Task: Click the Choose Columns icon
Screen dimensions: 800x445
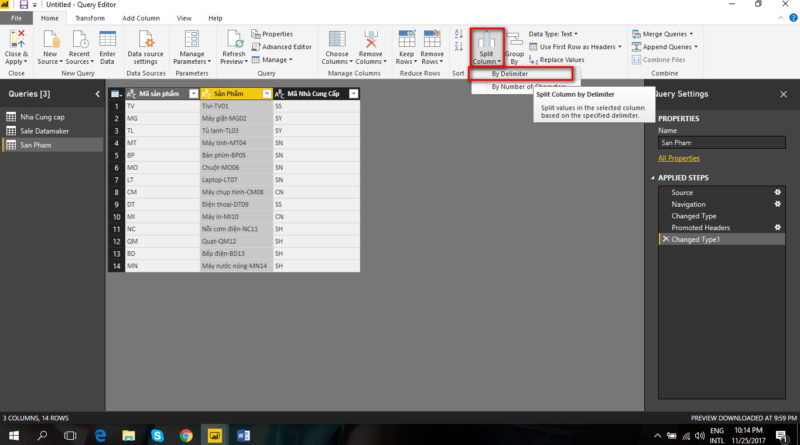Action: 336,40
